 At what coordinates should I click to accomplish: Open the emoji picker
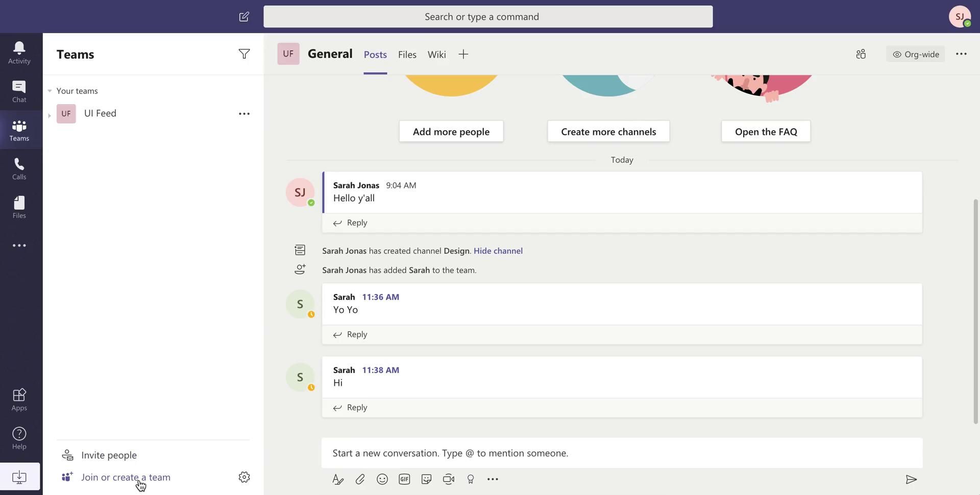382,479
